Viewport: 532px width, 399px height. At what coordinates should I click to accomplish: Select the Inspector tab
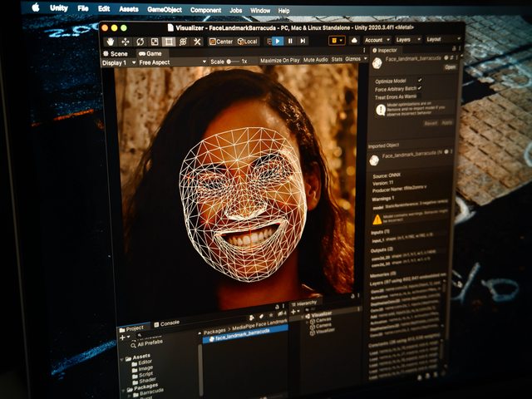click(385, 50)
